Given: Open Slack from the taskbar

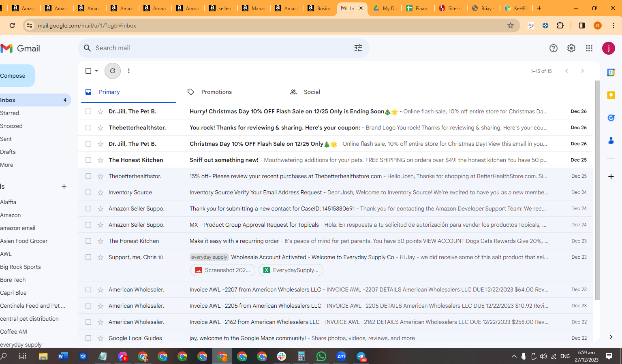Looking at the screenshot, I should coord(282,356).
